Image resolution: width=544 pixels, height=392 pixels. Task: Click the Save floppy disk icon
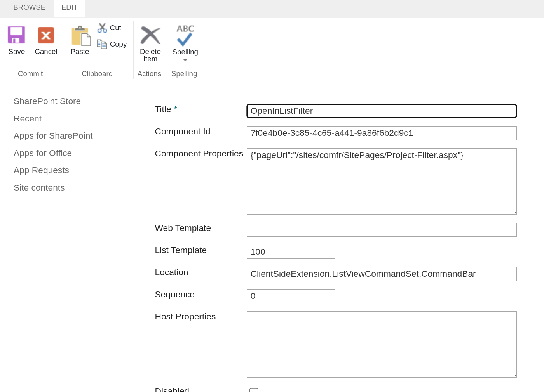pos(16,35)
